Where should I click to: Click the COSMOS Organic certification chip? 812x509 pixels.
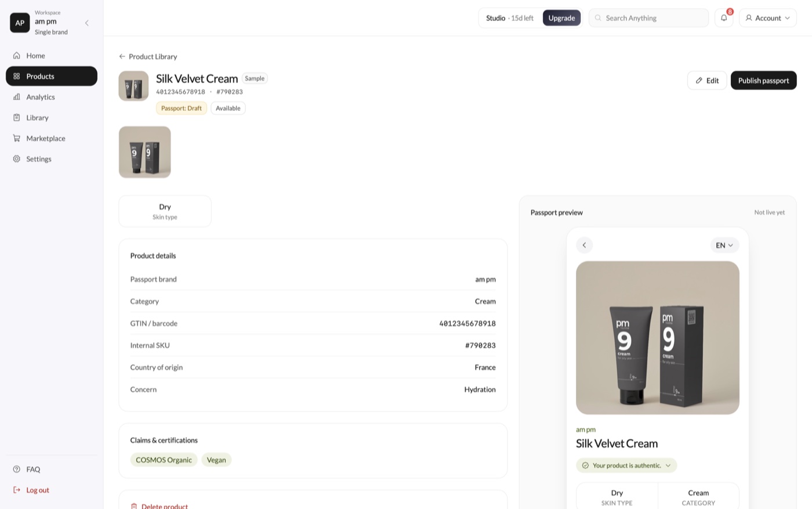tap(164, 460)
